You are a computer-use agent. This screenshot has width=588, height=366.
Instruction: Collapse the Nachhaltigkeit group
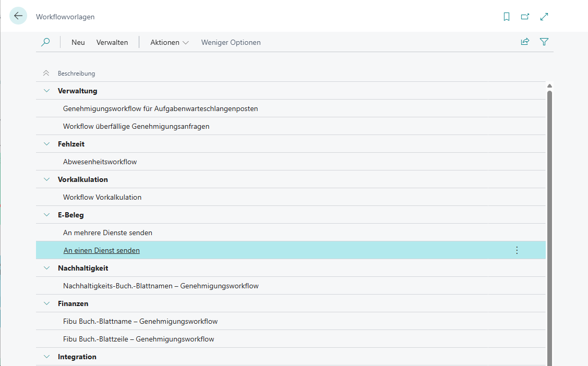[46, 267]
